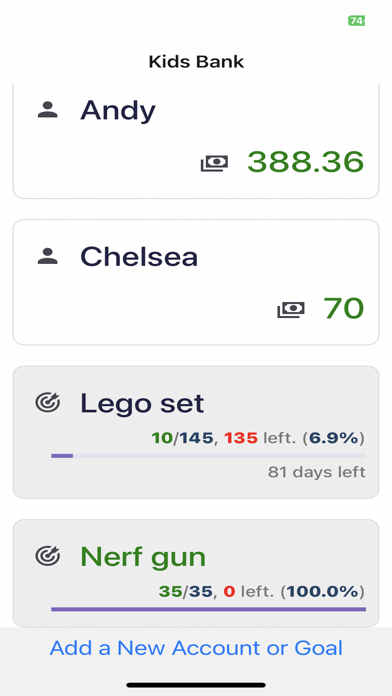The height and width of the screenshot is (696, 392).
Task: Click the 35/35, 0 left progress text
Action: coord(261,591)
